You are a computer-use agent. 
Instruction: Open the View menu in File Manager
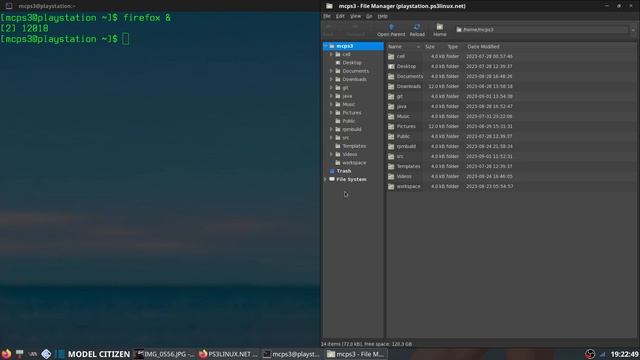[x=355, y=16]
